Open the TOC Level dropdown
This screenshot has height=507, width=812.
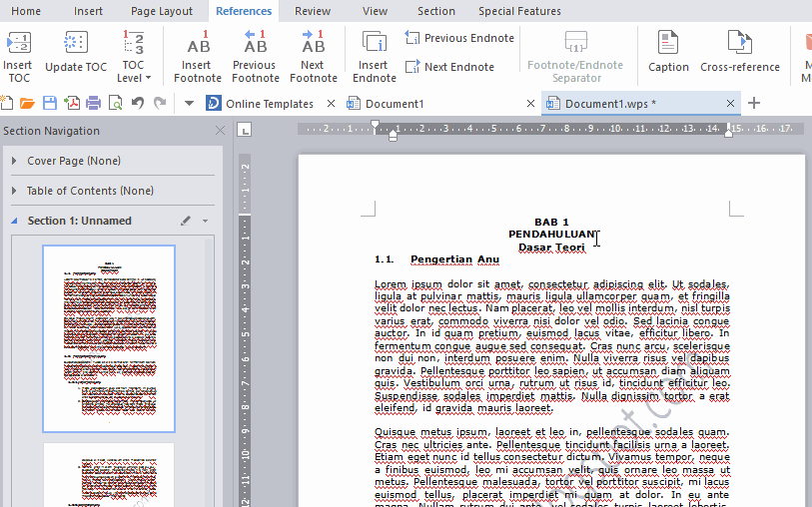click(133, 56)
